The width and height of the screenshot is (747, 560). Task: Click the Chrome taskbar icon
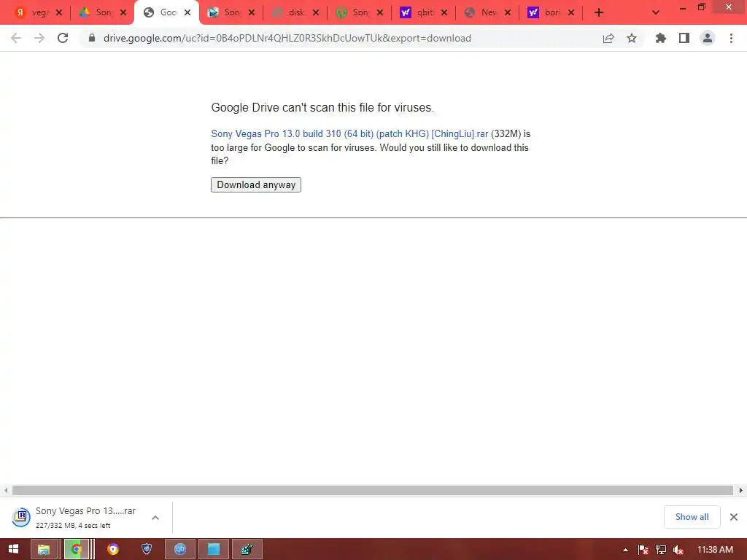click(x=77, y=549)
